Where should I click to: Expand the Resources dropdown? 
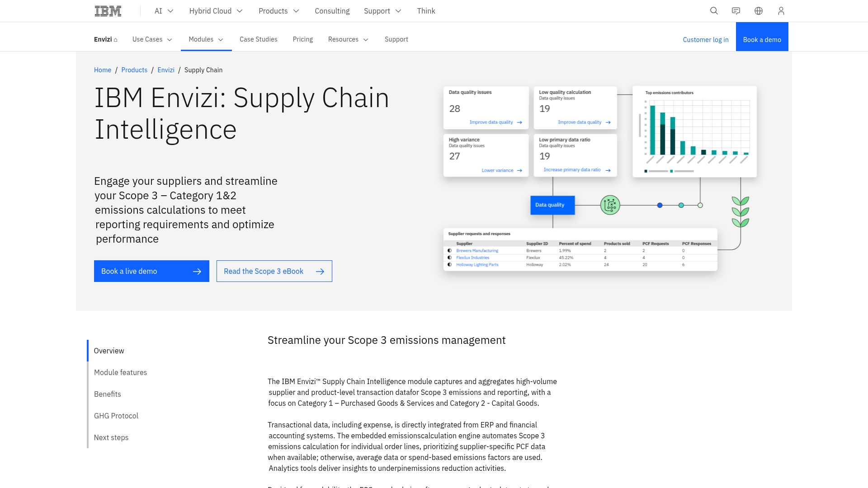pos(348,39)
